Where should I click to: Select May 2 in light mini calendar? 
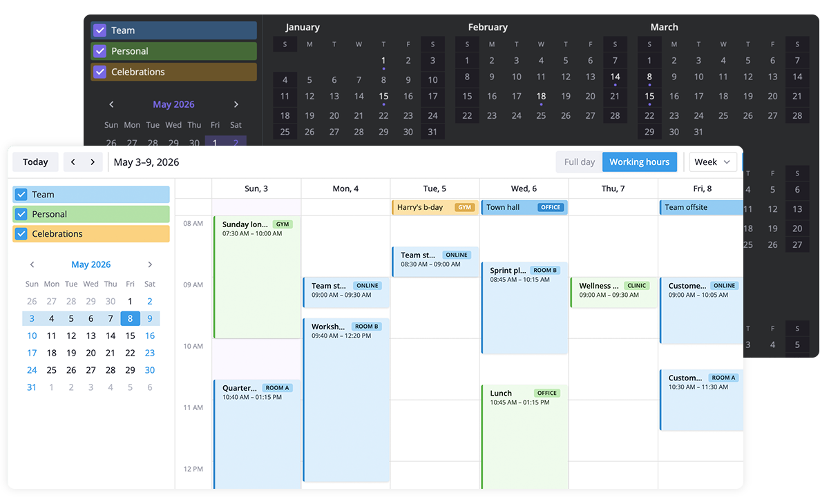150,301
